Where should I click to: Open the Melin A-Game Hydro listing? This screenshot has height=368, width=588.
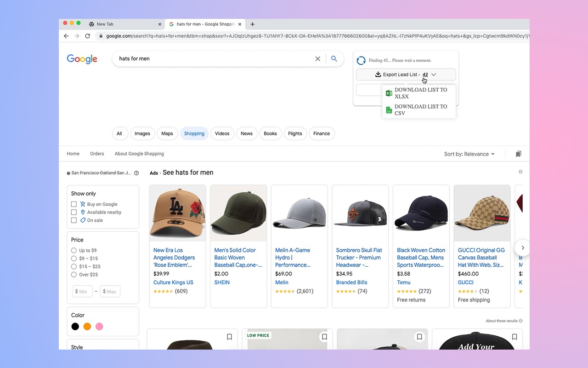coord(293,258)
